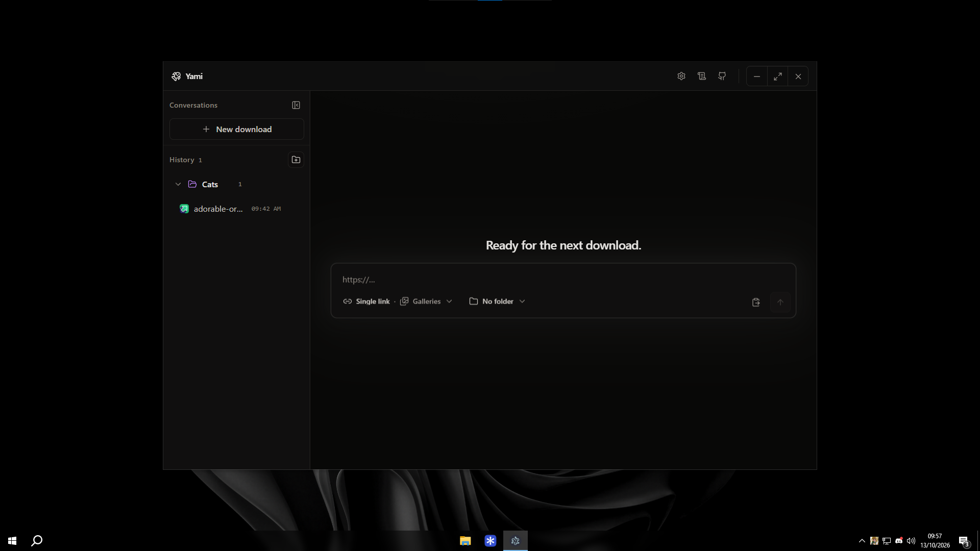Open anime avatar tray icon
This screenshot has height=551, width=980.
point(874,541)
